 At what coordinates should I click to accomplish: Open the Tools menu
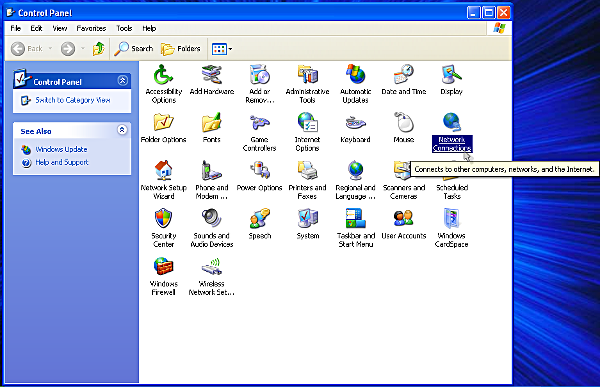(x=124, y=28)
